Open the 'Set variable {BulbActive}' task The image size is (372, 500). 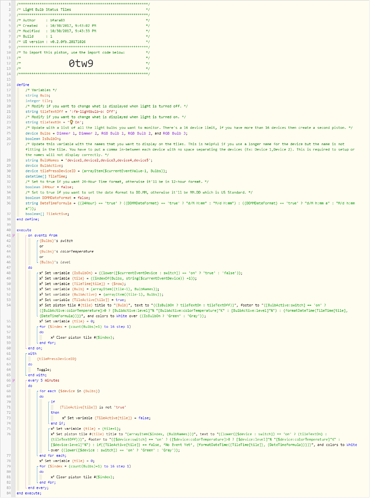point(101,295)
